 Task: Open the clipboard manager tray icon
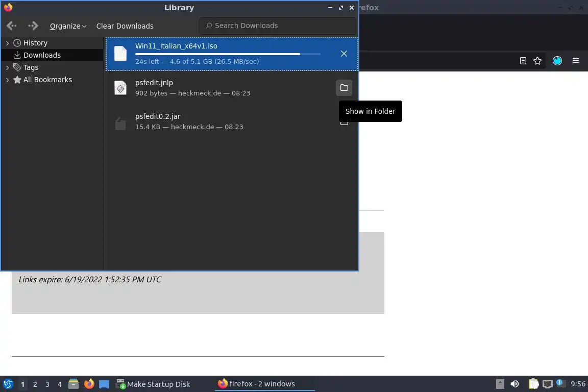click(533, 384)
